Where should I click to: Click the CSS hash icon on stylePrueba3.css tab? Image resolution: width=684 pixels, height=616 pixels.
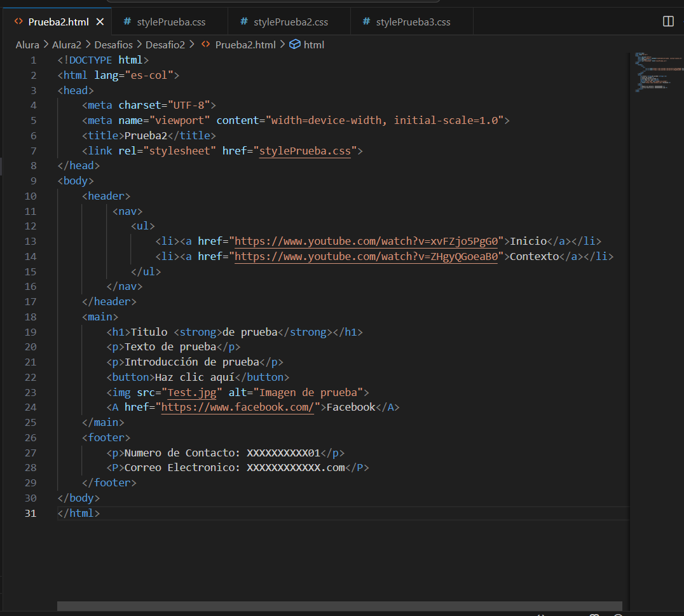[x=366, y=22]
